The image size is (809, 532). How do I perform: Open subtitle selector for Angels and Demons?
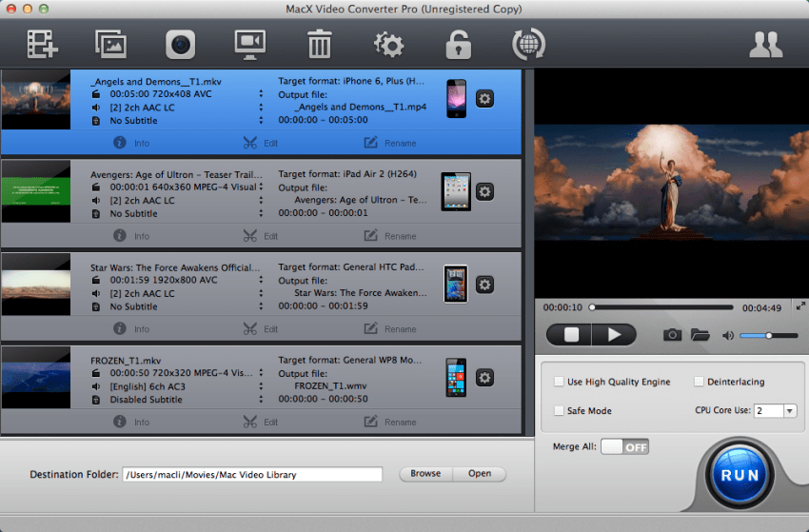(261, 120)
